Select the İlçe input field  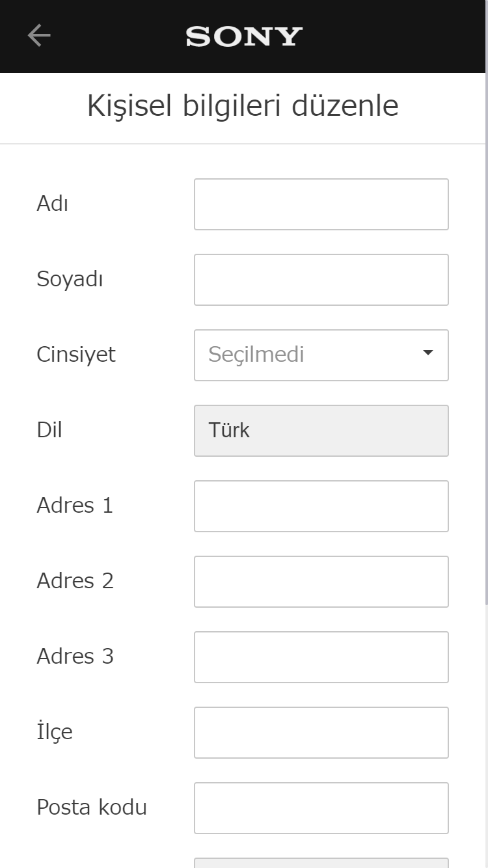coord(321,732)
